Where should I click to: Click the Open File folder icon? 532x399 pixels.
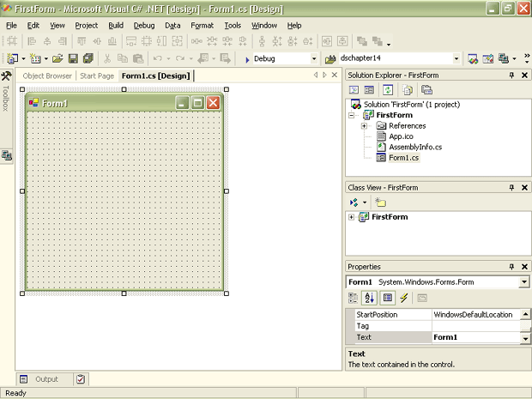[x=57, y=58]
